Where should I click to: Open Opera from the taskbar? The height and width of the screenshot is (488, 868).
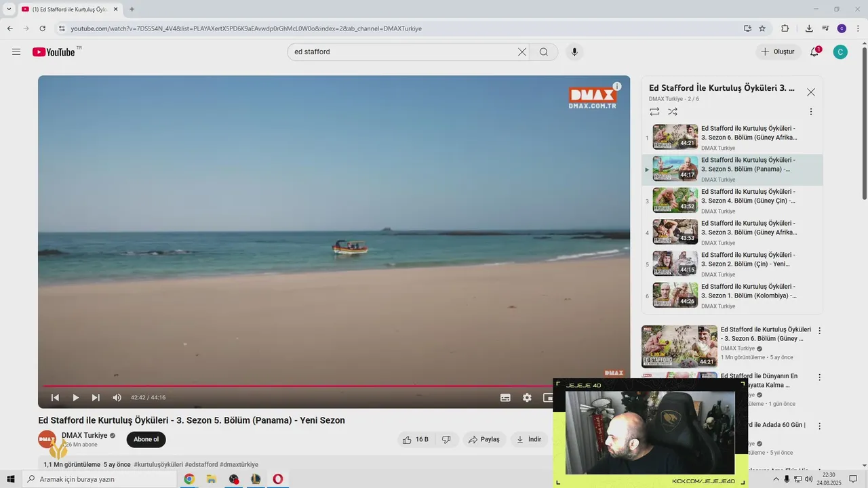click(277, 479)
